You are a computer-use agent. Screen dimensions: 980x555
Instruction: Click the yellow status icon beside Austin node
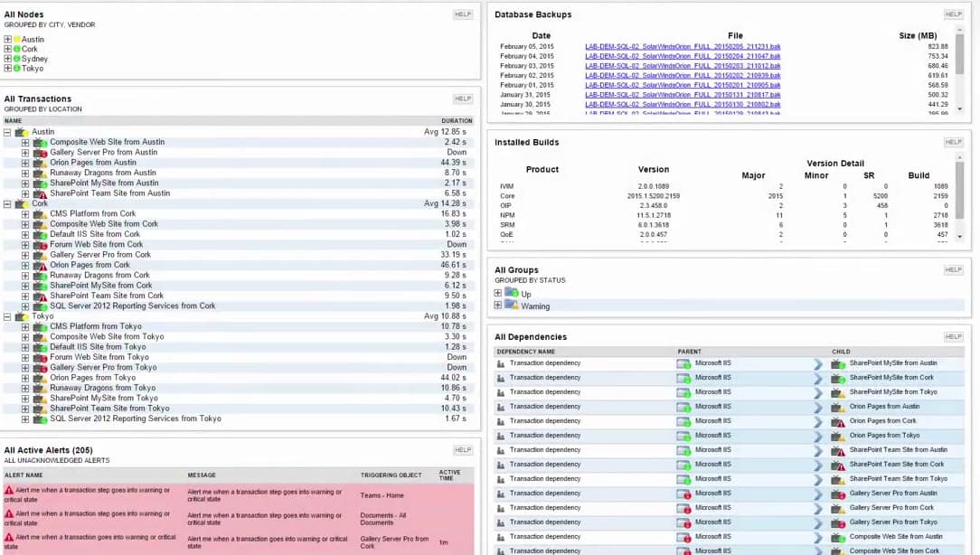[x=16, y=40]
